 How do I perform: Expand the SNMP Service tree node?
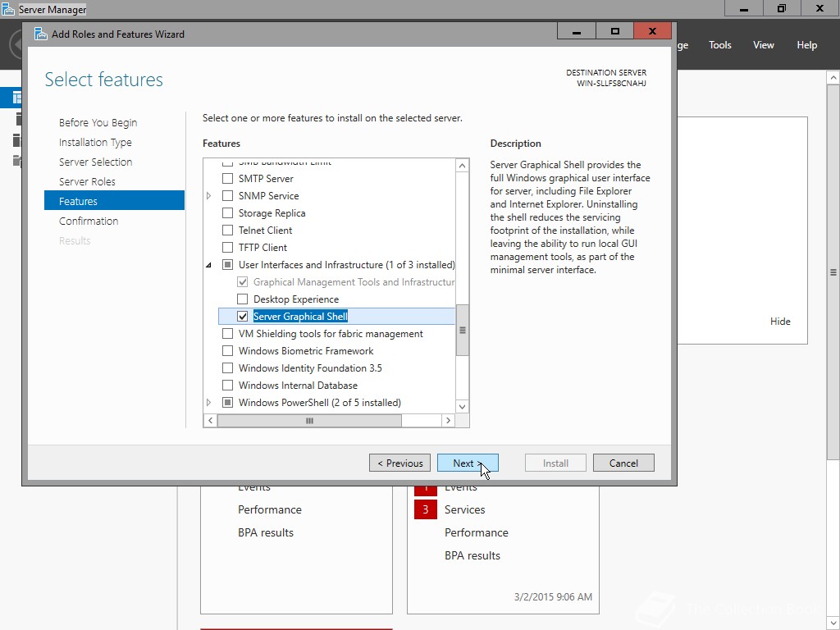click(209, 195)
